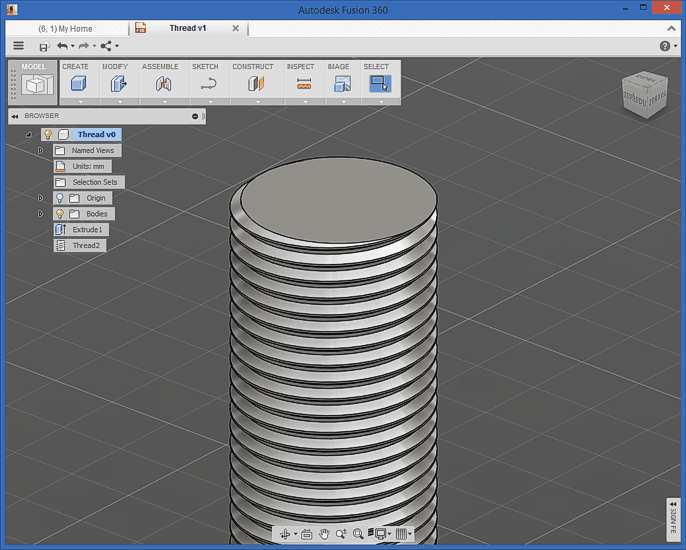Open the hamburger file menu
Screen dimensions: 686x550
pos(18,46)
